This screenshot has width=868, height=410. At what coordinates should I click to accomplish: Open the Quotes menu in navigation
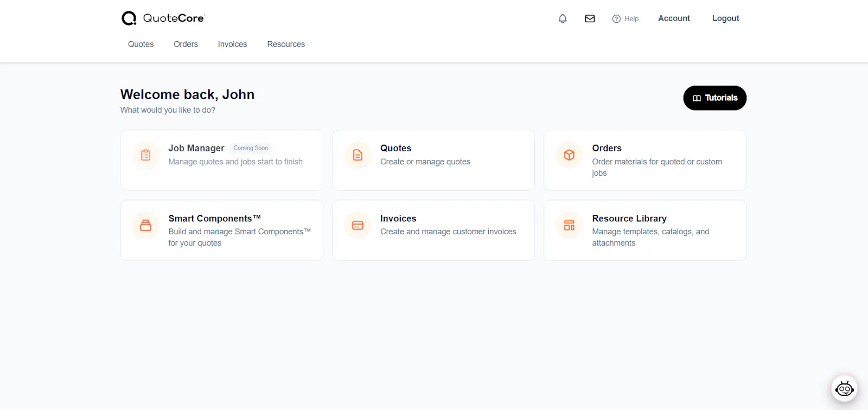(141, 44)
